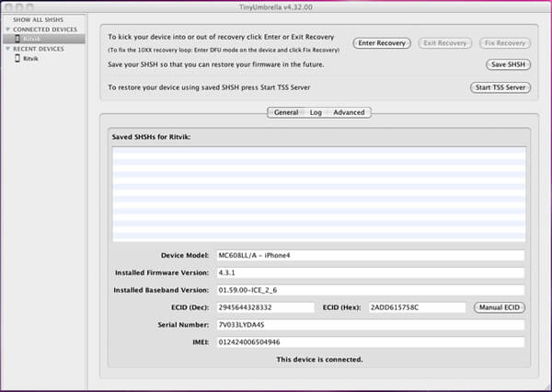Save the device SHSH blobs

pos(508,64)
